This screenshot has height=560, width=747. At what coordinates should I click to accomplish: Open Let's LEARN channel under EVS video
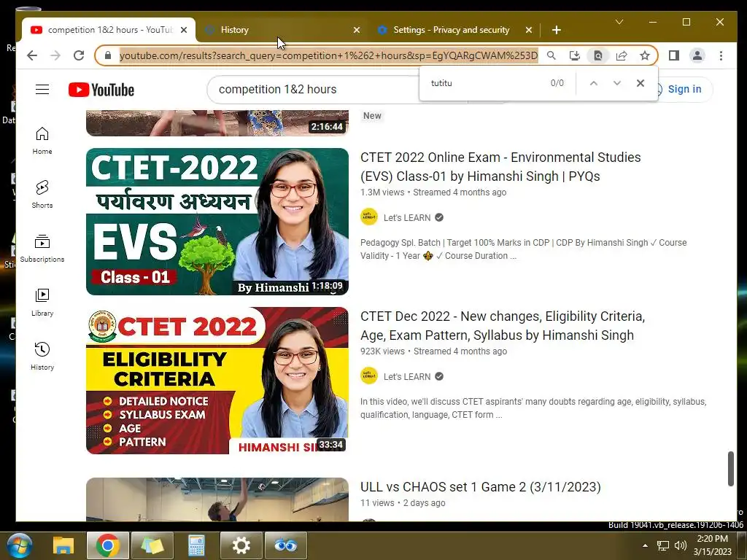pyautogui.click(x=407, y=217)
